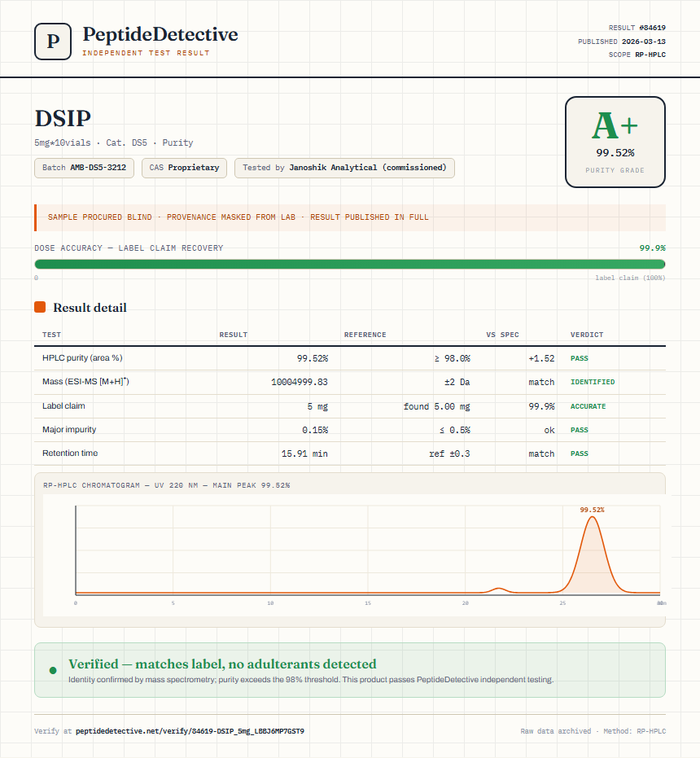Click the main peak on the chromatogram
700x758 pixels.
593,556
